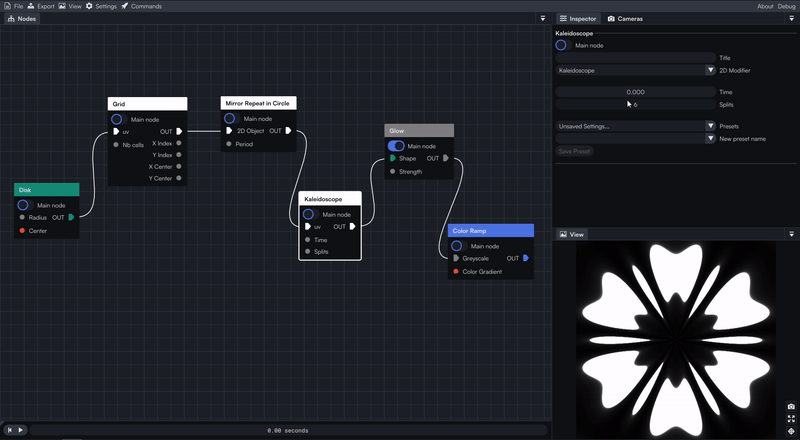Image resolution: width=800 pixels, height=440 pixels.
Task: Click the play button in timeline
Action: (x=20, y=430)
